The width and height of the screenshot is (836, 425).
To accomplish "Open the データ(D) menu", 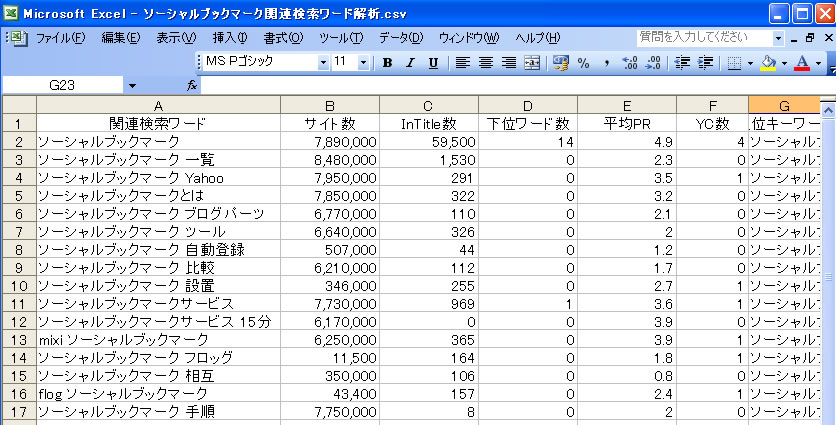I will [401, 38].
